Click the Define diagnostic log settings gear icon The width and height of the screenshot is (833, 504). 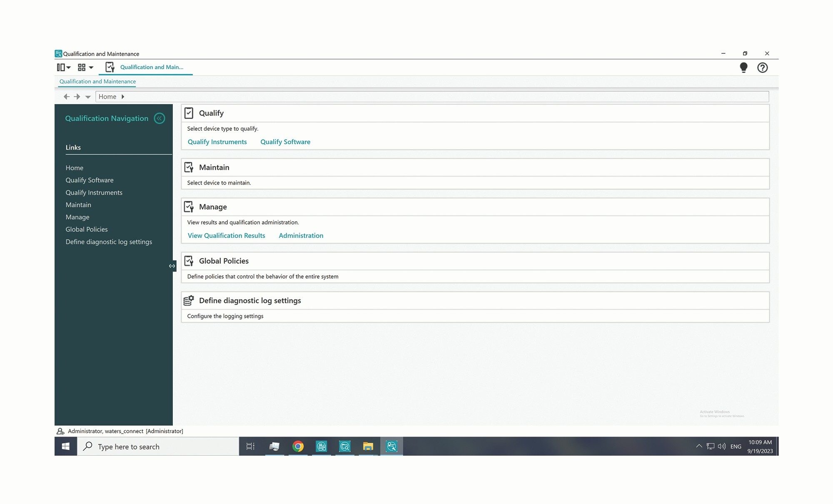pyautogui.click(x=190, y=300)
